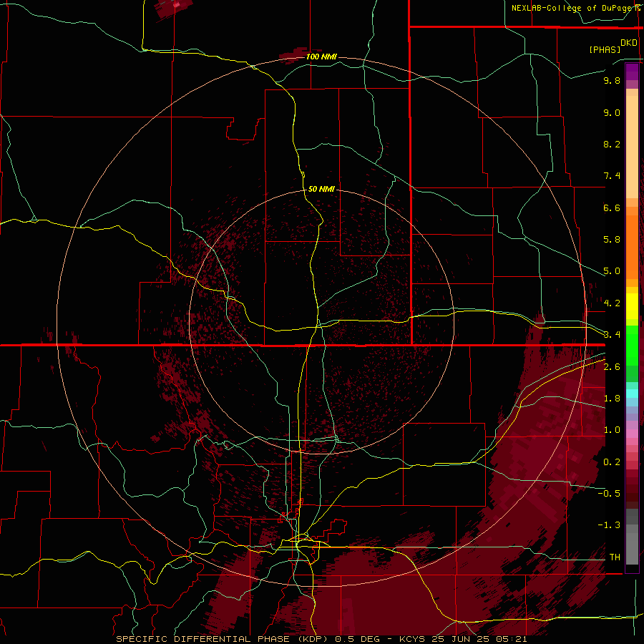Click the 50 NMI range ring label

tap(321, 189)
